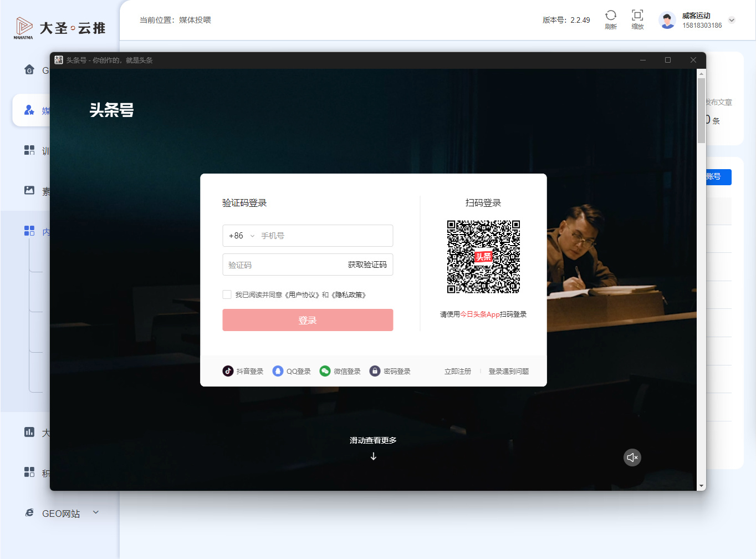
Task: Open the 《用户协议》 link
Action: coord(302,295)
